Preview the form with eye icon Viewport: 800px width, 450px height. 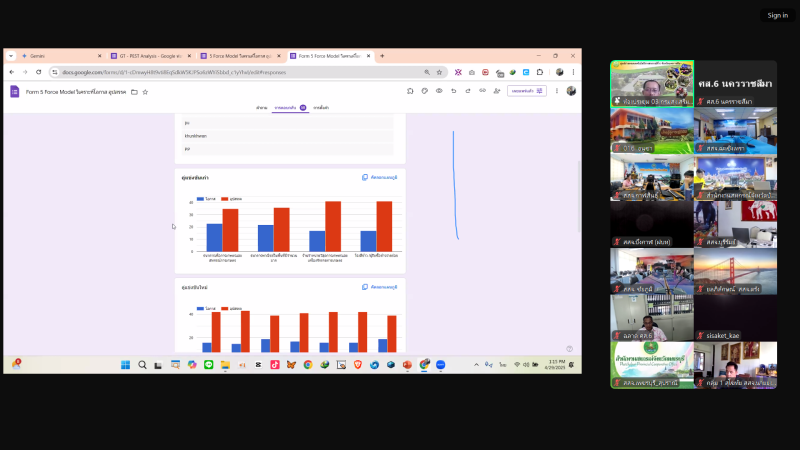tap(439, 91)
